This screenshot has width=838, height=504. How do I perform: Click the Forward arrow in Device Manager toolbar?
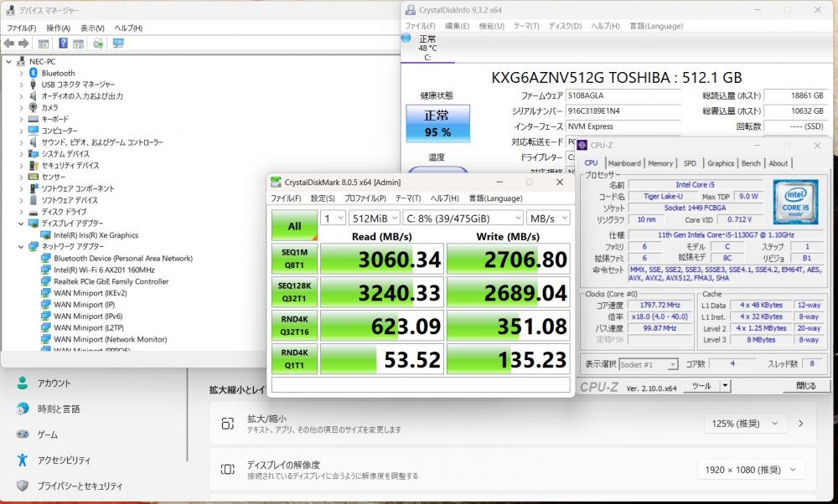point(23,44)
